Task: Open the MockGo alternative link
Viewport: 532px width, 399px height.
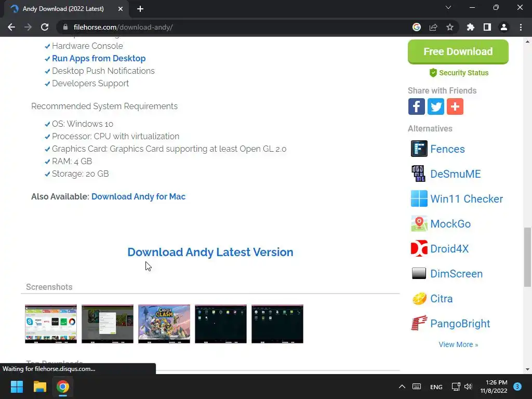Action: coord(450,223)
